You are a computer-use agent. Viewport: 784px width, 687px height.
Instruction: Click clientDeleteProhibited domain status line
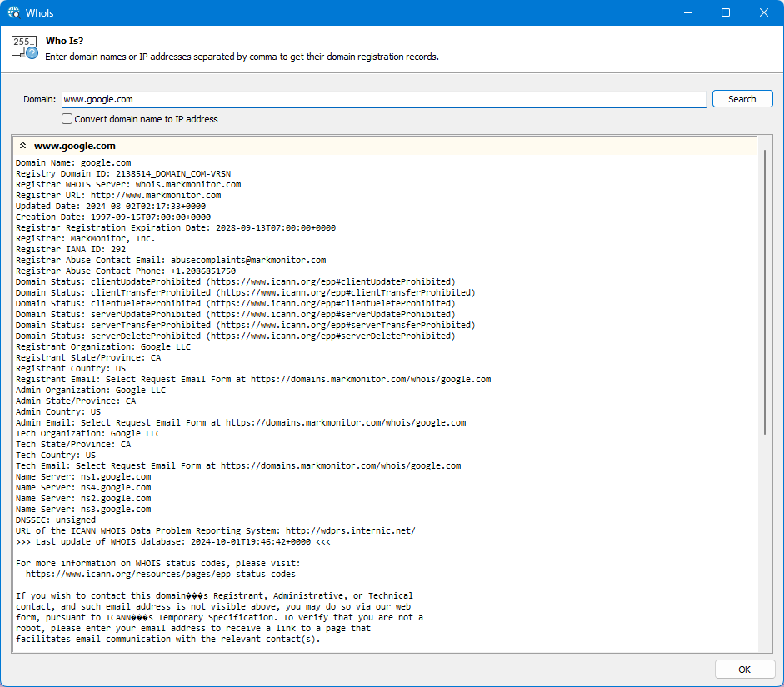pos(236,304)
